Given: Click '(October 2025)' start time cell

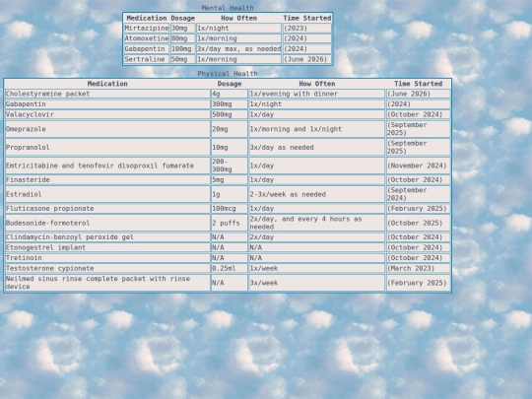Looking at the screenshot, I should tap(419, 223).
